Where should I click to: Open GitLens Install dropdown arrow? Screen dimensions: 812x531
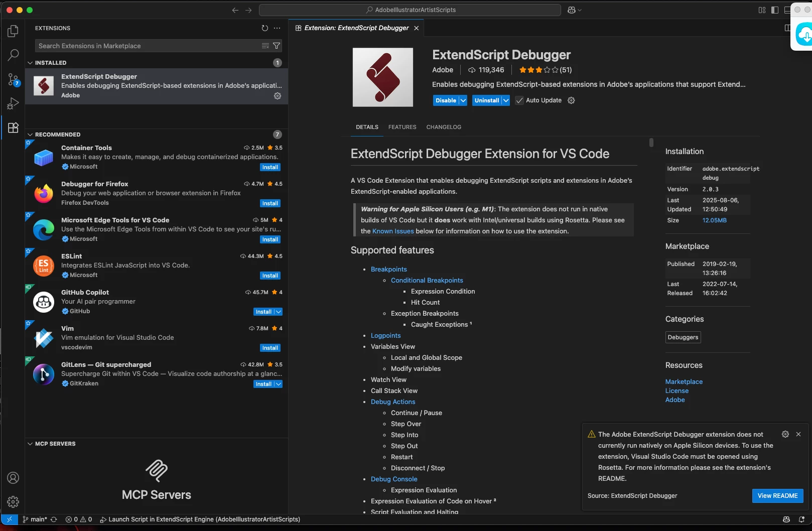pos(279,384)
